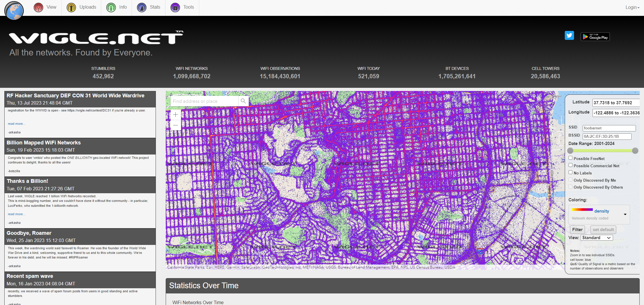
Task: Open the Twitter link icon
Action: click(x=569, y=36)
